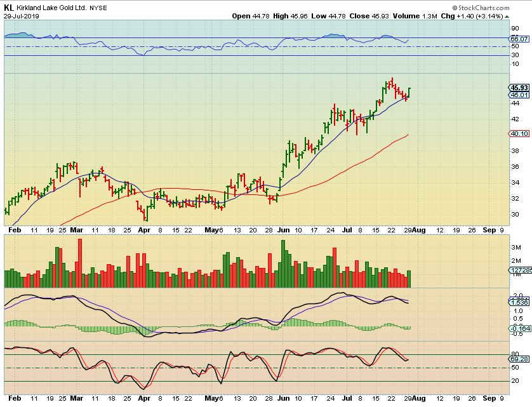Click the Volume 1.3M value

point(415,16)
